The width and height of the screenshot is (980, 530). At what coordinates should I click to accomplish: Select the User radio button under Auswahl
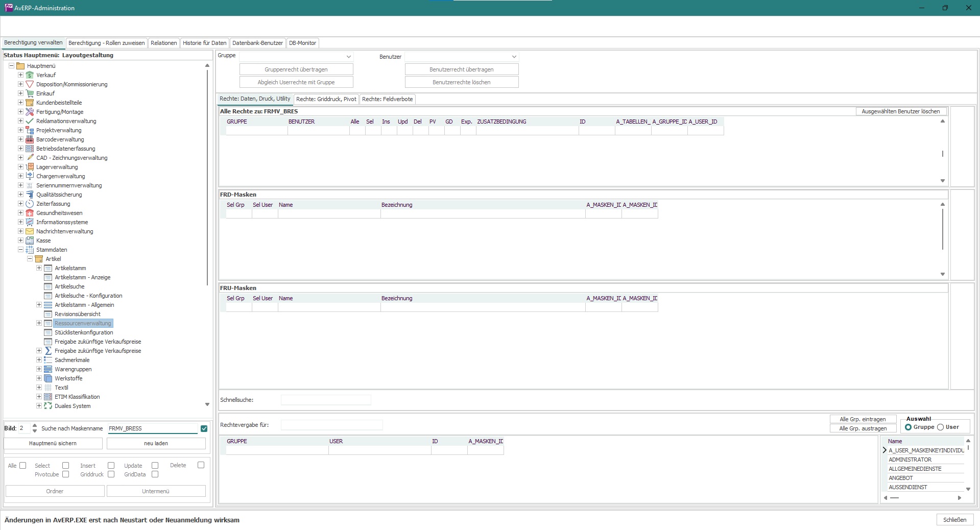pos(940,427)
